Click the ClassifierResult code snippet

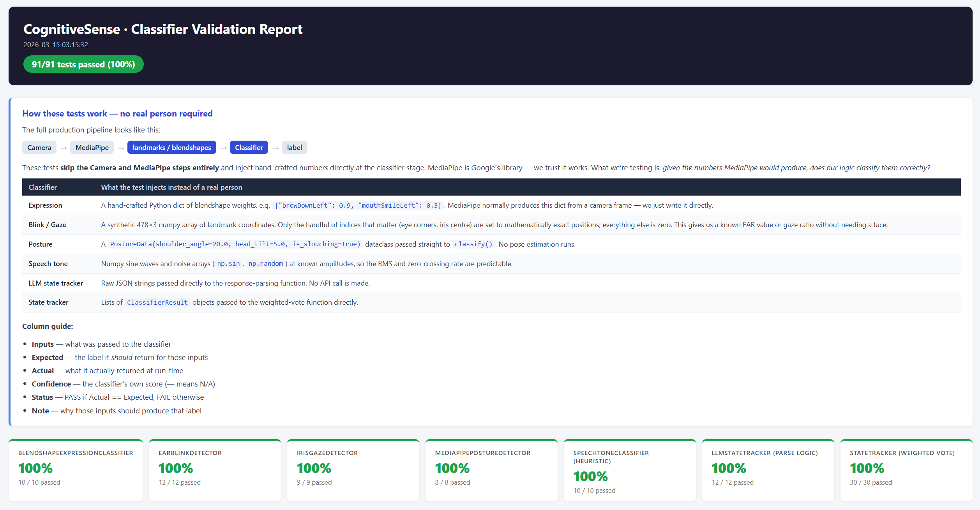157,303
